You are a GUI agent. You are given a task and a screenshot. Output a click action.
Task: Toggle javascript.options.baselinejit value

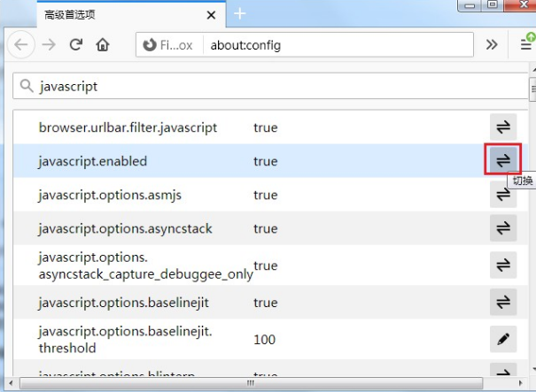tap(503, 303)
